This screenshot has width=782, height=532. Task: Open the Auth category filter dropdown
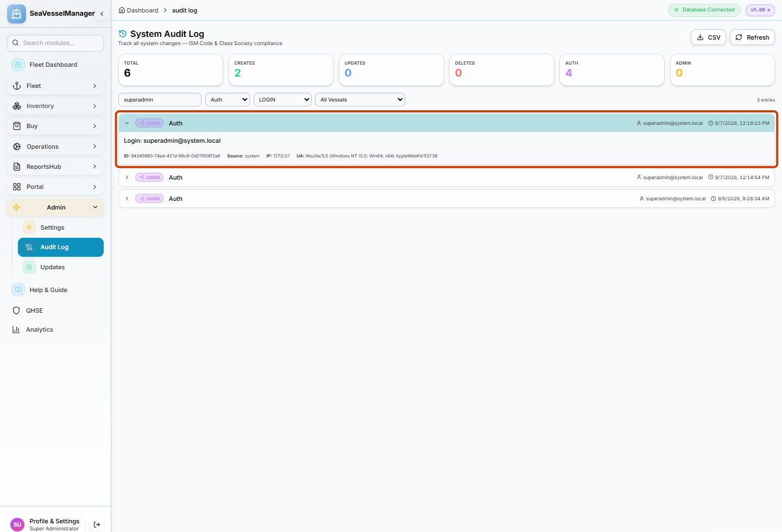point(228,99)
